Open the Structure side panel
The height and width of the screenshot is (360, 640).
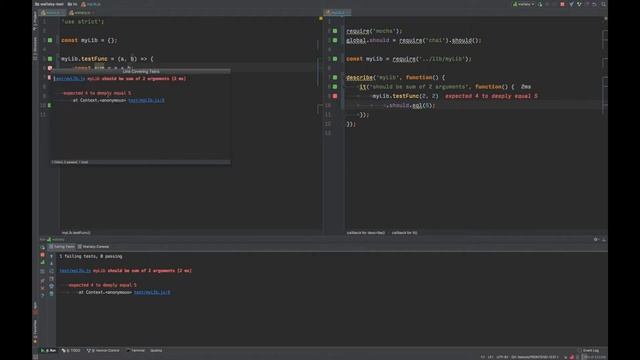(35, 48)
